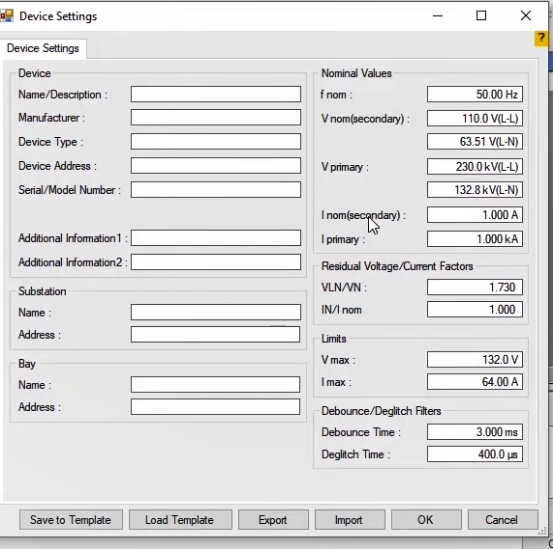Viewport: 553px width, 549px height.
Task: Edit the V primary 230.0 kV(L-L) field
Action: [x=475, y=167]
